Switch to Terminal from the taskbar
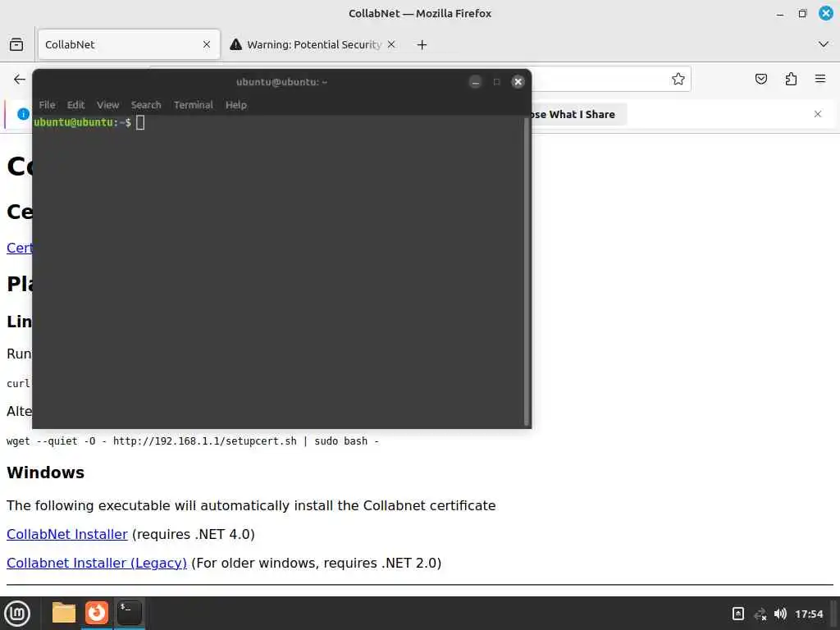Screen dimensions: 840x630 pyautogui.click(x=129, y=613)
